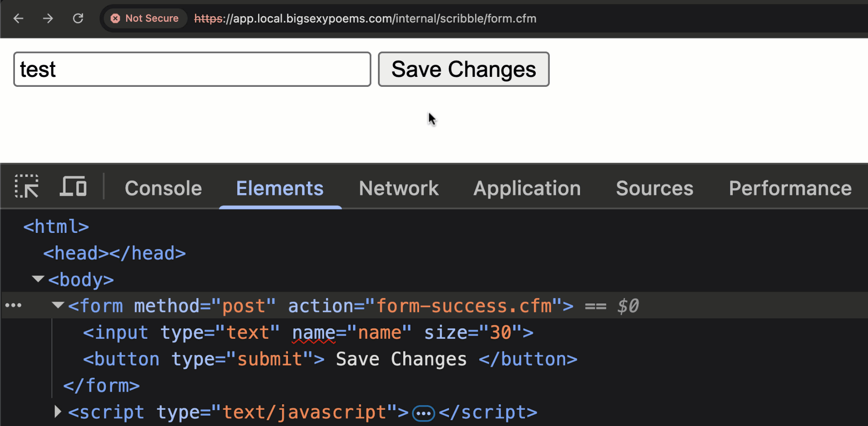Collapse the form element node
This screenshot has width=868, height=426.
click(57, 305)
